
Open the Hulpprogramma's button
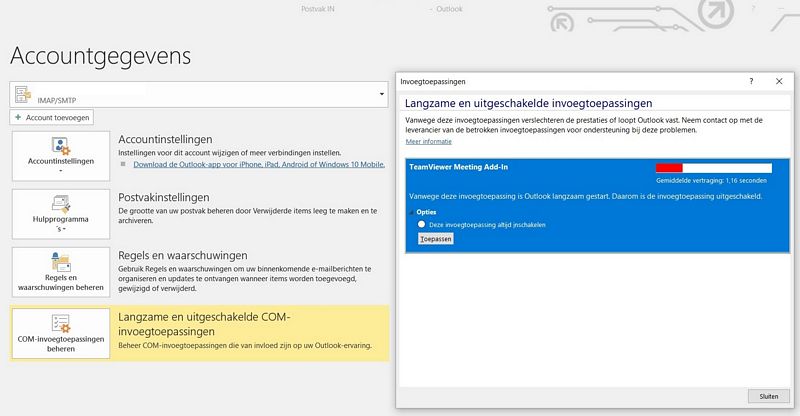point(61,214)
